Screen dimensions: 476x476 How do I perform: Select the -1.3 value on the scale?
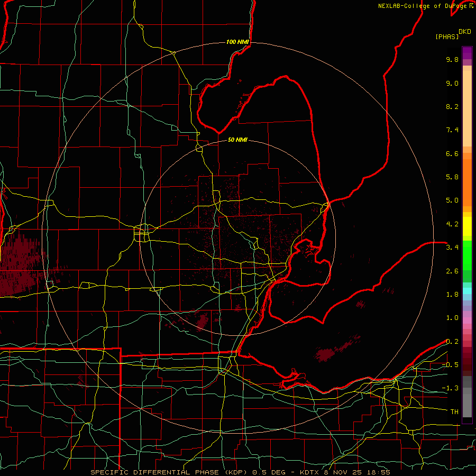[450, 388]
